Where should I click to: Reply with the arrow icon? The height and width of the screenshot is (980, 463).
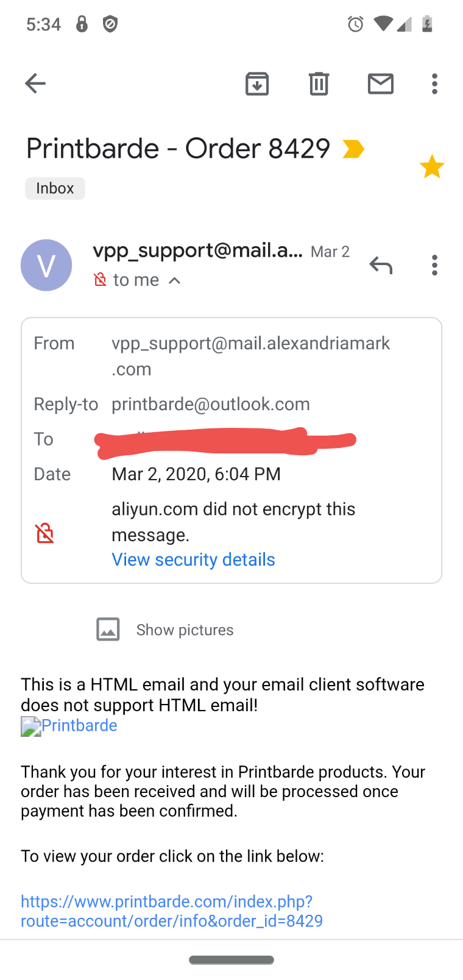(x=381, y=265)
